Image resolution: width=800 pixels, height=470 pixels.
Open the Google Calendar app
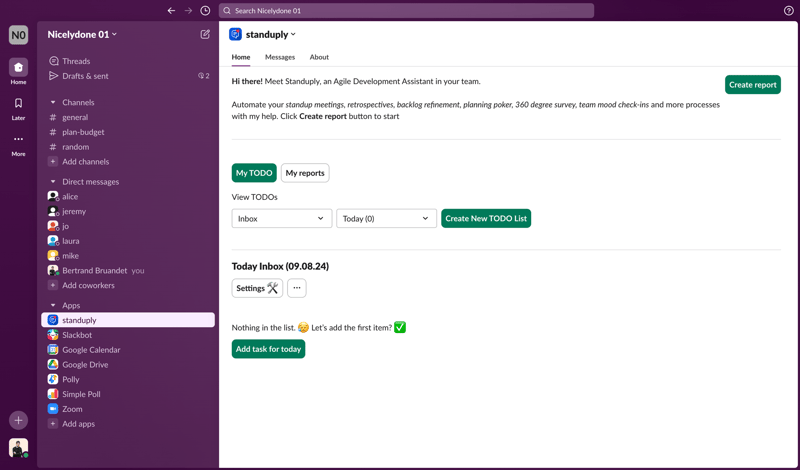pos(128,350)
